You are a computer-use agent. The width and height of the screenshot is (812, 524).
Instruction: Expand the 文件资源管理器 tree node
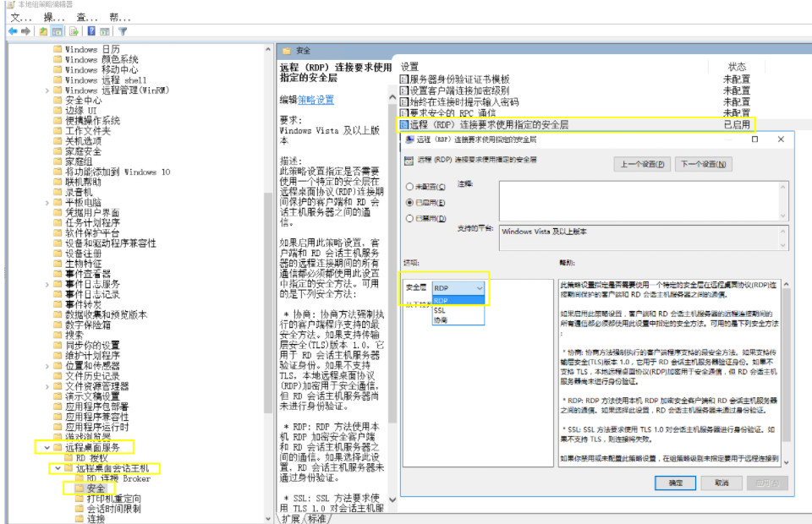(47, 386)
